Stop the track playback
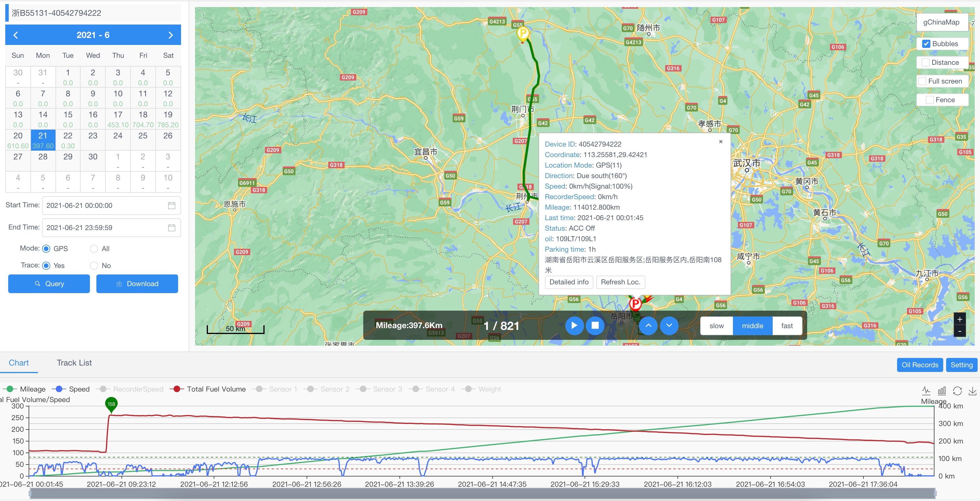Image resolution: width=980 pixels, height=501 pixels. point(595,326)
